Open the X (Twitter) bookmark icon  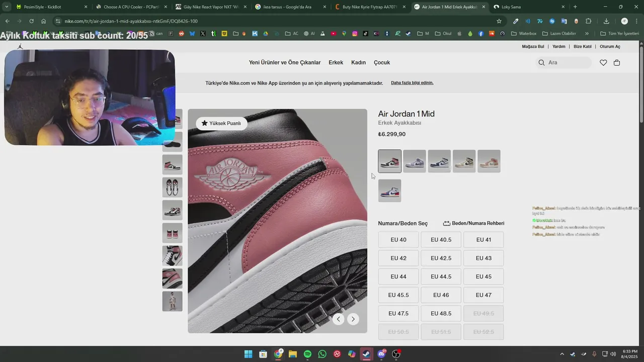click(x=202, y=34)
